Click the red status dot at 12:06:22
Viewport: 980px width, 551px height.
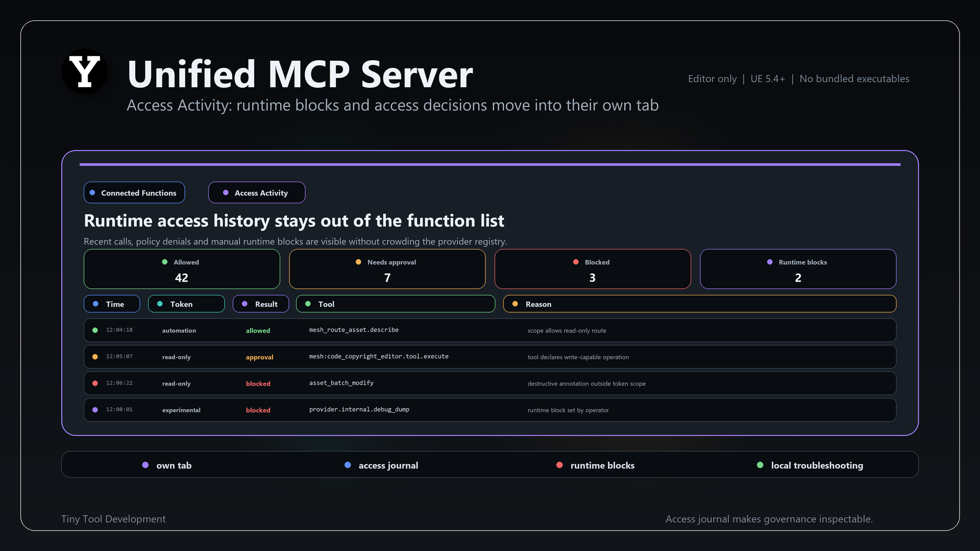95,383
